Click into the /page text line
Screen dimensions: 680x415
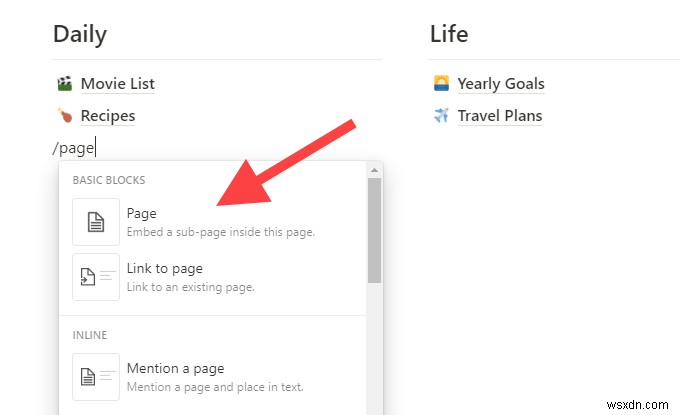(75, 148)
